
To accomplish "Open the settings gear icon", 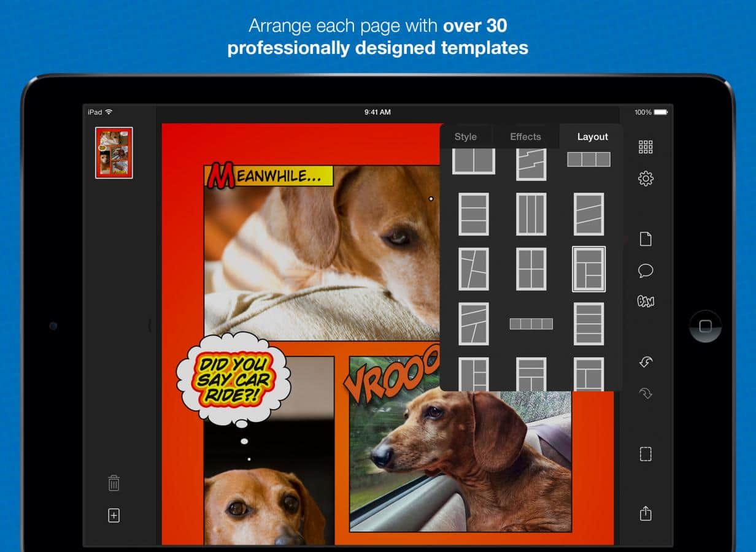I will coord(646,179).
